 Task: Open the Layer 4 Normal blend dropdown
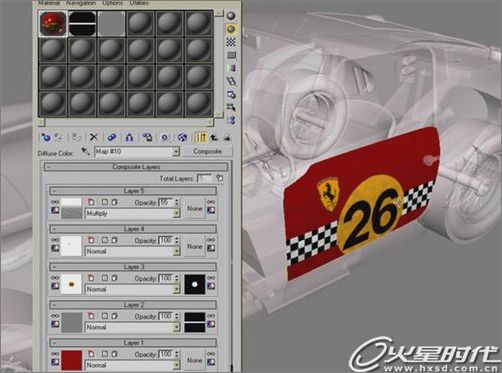pyautogui.click(x=133, y=252)
